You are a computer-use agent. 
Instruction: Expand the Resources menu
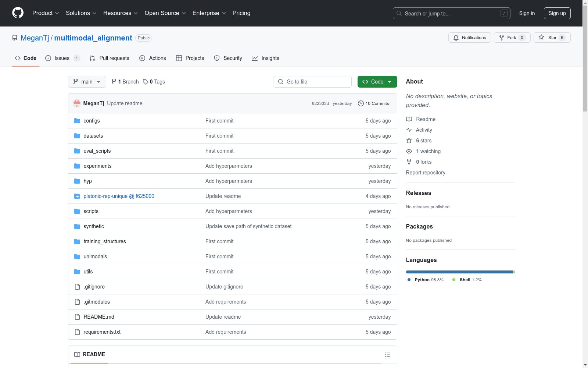pyautogui.click(x=121, y=13)
